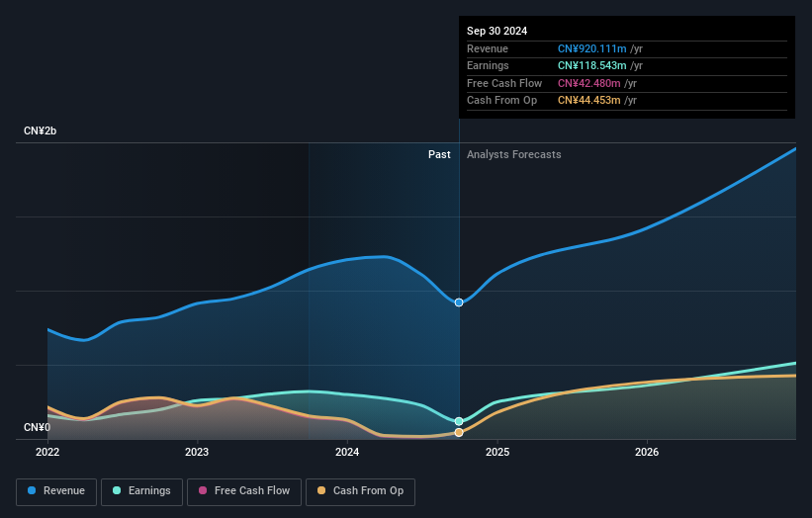
Task: Toggle the Revenue series legend button
Action: pyautogui.click(x=56, y=491)
